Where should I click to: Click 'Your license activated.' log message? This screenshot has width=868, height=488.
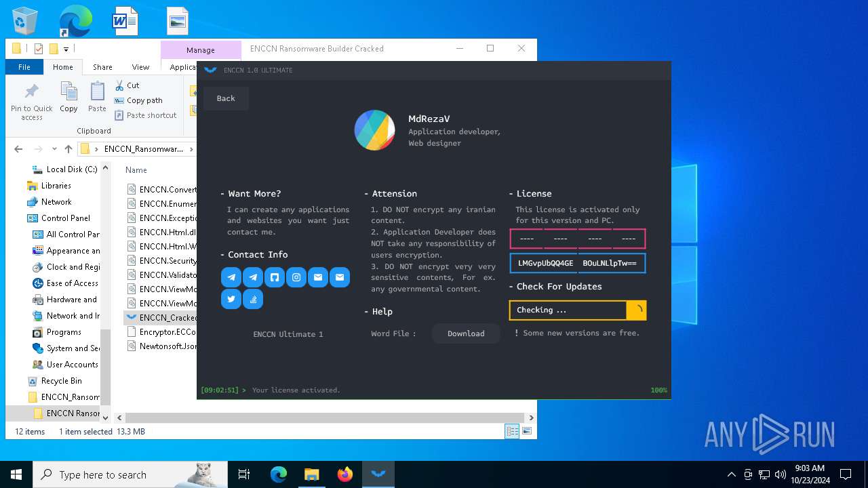tap(296, 390)
